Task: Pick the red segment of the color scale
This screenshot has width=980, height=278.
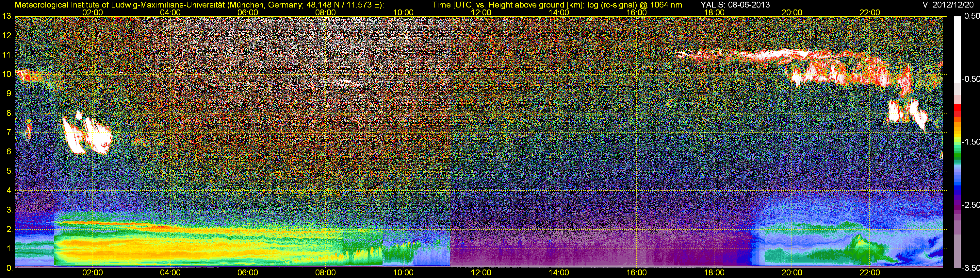Action: tap(957, 107)
